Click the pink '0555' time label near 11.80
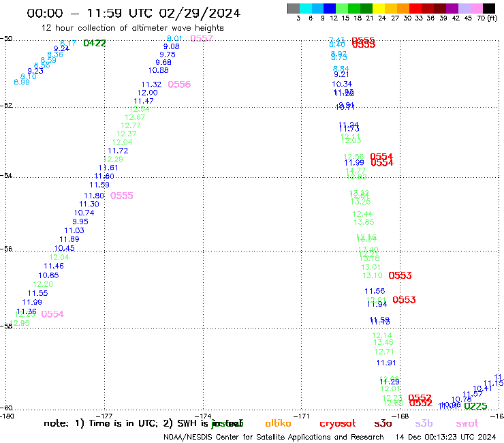Viewport: 504px width, 443px height. tap(121, 196)
